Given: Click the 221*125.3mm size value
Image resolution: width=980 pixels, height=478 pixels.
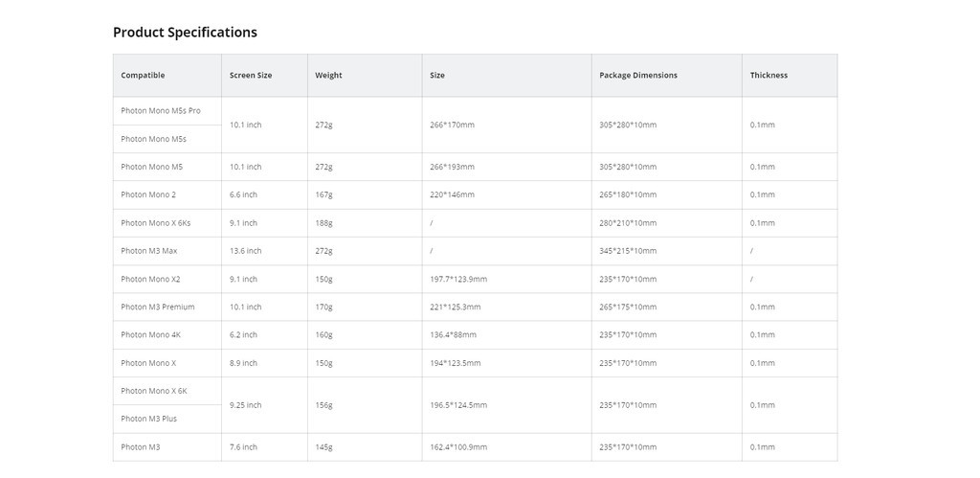Looking at the screenshot, I should [x=455, y=307].
